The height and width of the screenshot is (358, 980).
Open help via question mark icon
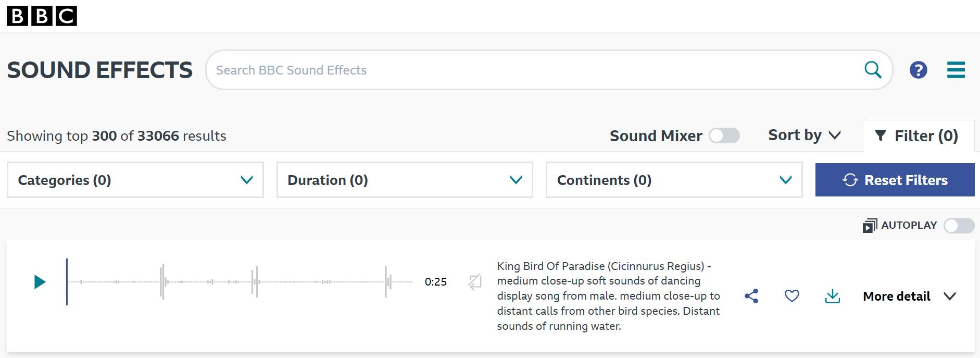918,70
